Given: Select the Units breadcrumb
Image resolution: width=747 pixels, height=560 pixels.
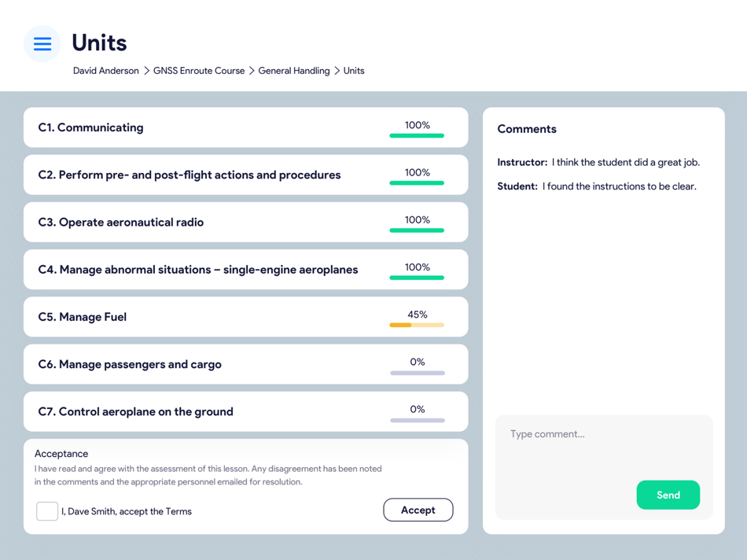Looking at the screenshot, I should point(354,71).
